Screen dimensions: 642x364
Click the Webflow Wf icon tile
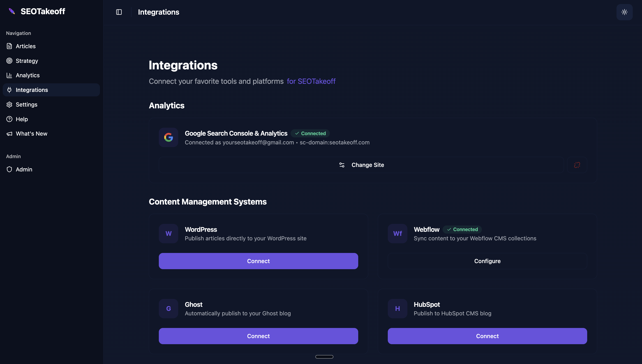click(397, 234)
